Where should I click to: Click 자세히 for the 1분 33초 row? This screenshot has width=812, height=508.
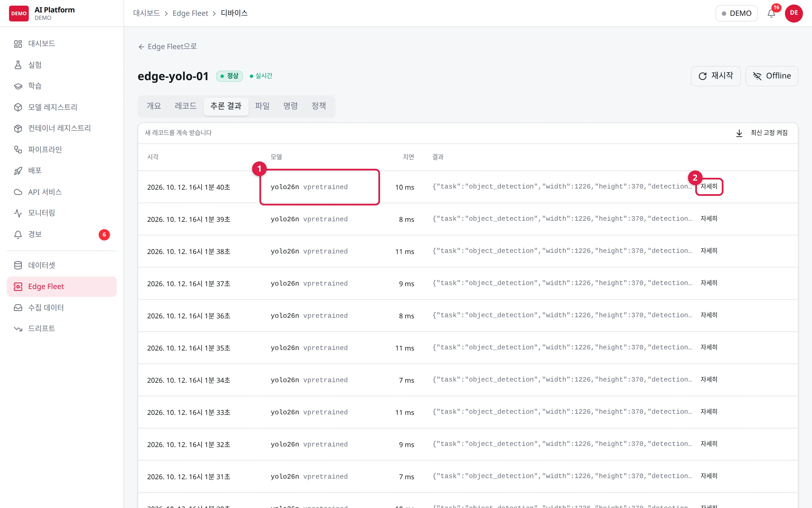coord(709,412)
